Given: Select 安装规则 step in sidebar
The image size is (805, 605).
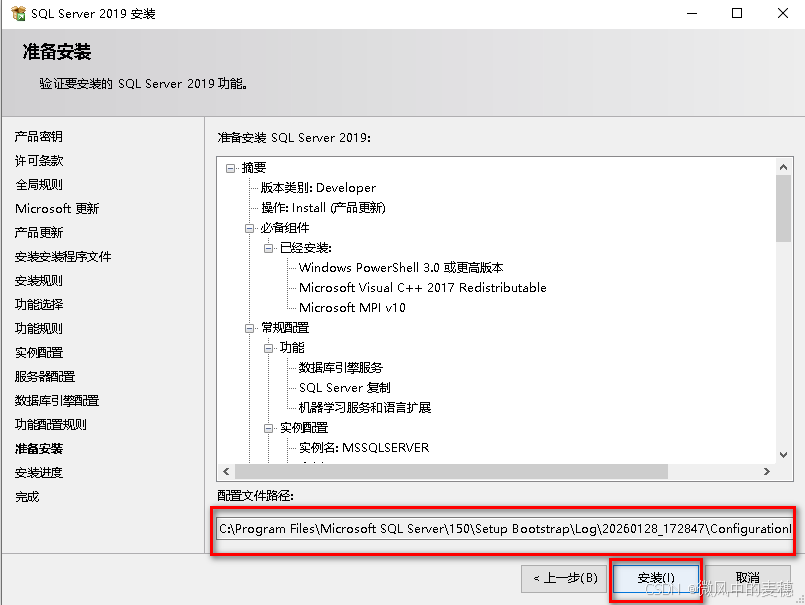Looking at the screenshot, I should click(39, 281).
